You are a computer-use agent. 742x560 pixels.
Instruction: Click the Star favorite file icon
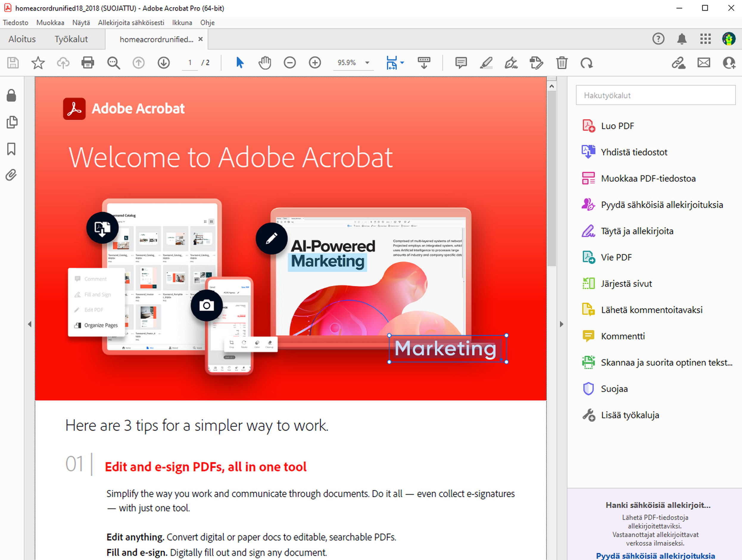[x=38, y=63]
